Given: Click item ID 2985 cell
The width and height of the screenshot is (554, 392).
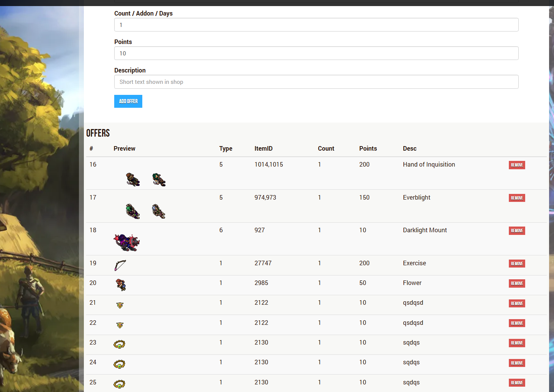Looking at the screenshot, I should [261, 283].
